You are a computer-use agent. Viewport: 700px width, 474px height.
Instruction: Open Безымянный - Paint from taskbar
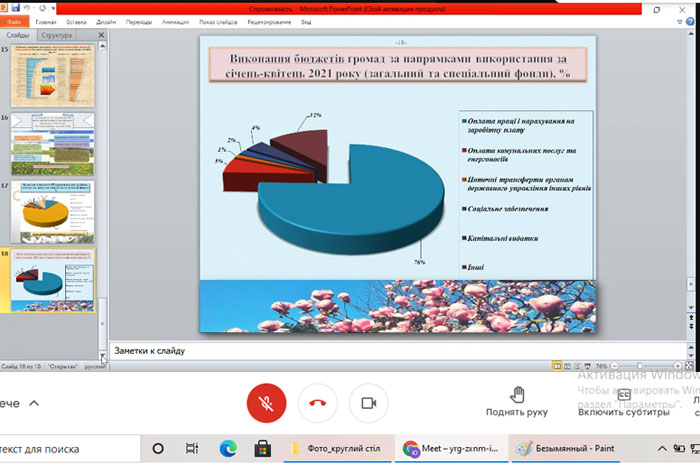tap(565, 449)
